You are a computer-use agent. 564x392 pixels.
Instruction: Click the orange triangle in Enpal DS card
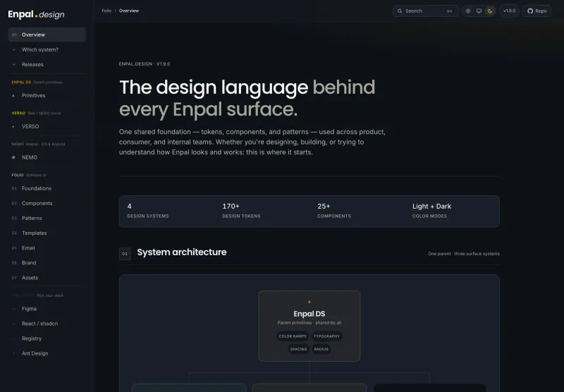(x=309, y=302)
